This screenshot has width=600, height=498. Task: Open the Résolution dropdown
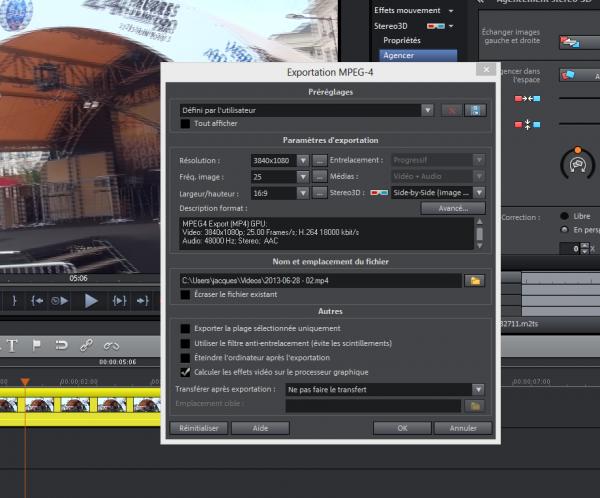pos(302,160)
